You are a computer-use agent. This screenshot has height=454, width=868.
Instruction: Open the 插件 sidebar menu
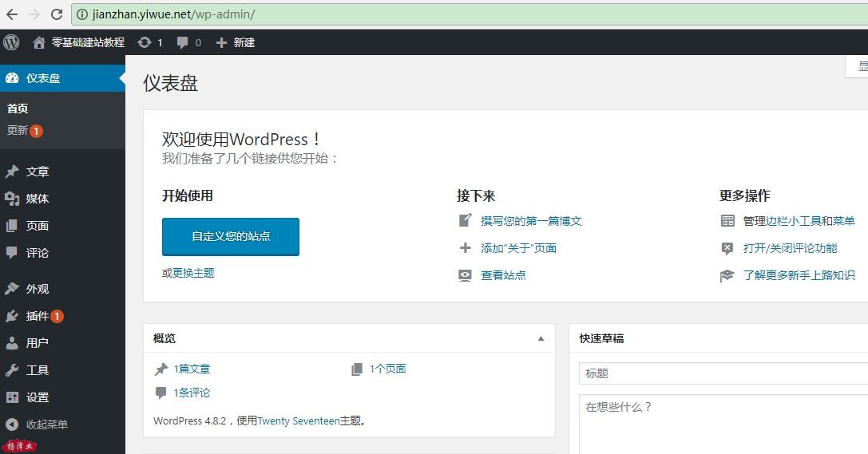tap(62, 316)
